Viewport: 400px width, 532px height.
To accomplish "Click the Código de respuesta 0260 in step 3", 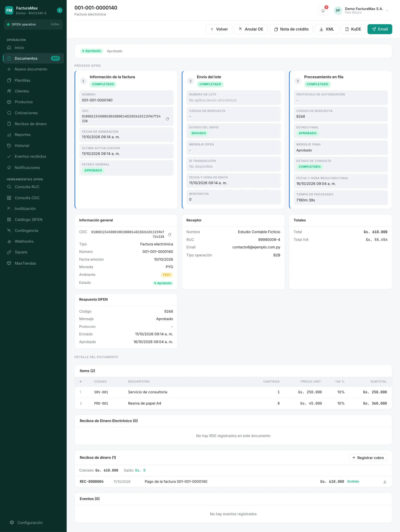I will click(300, 116).
